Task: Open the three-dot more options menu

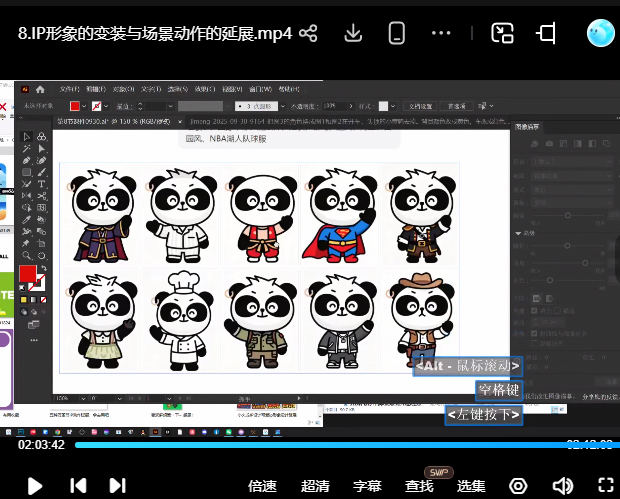Action: 441,33
